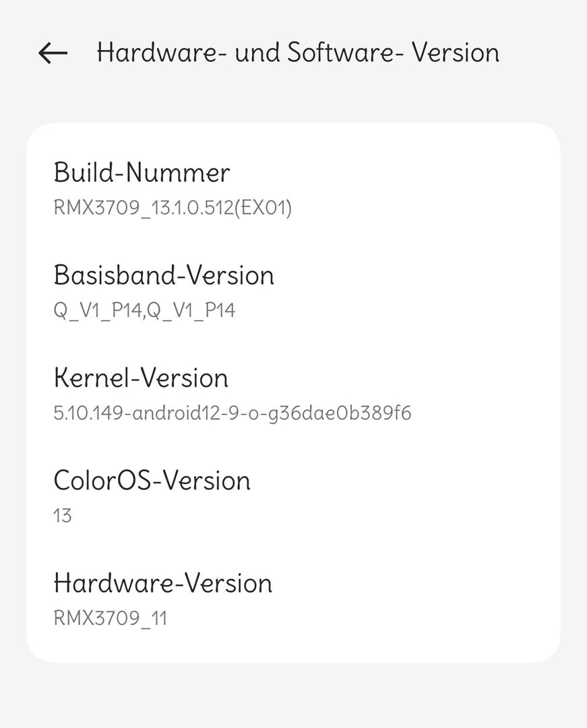Viewport: 587px width, 728px height.
Task: Click the ColorOS version value 13
Action: 63,516
